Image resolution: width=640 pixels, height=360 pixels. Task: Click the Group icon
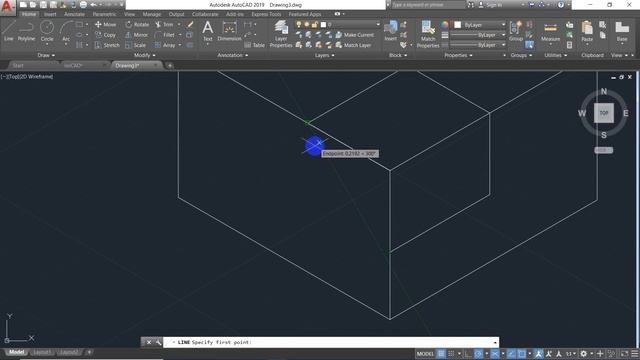[516, 31]
